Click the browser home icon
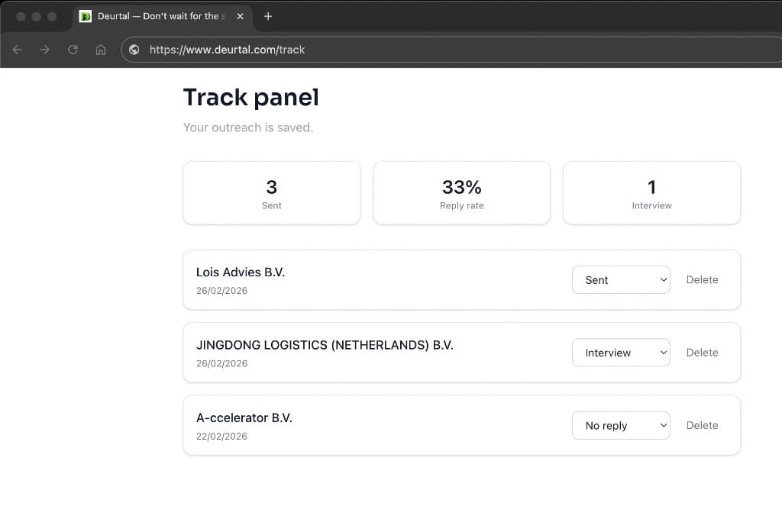Viewport: 782px width, 532px height. pyautogui.click(x=100, y=49)
